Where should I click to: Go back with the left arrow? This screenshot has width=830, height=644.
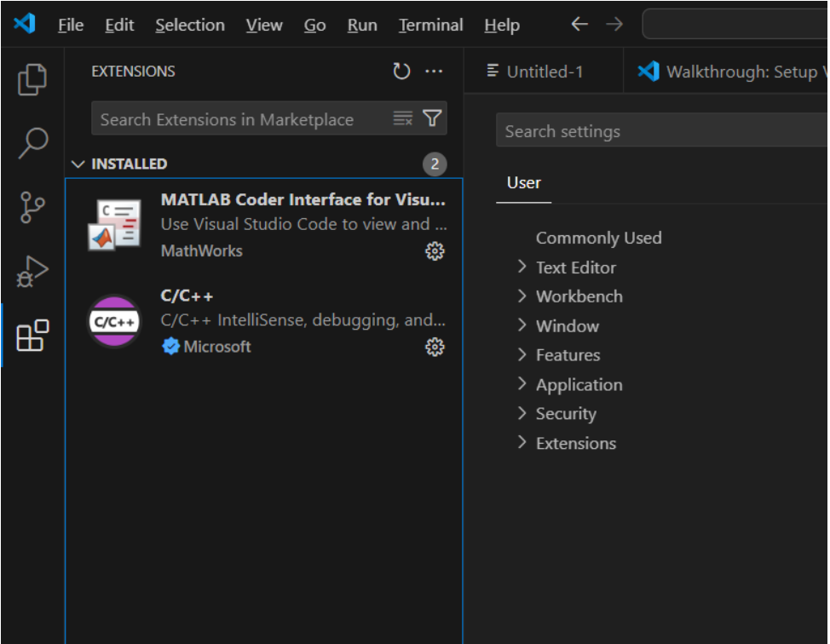[x=579, y=24]
